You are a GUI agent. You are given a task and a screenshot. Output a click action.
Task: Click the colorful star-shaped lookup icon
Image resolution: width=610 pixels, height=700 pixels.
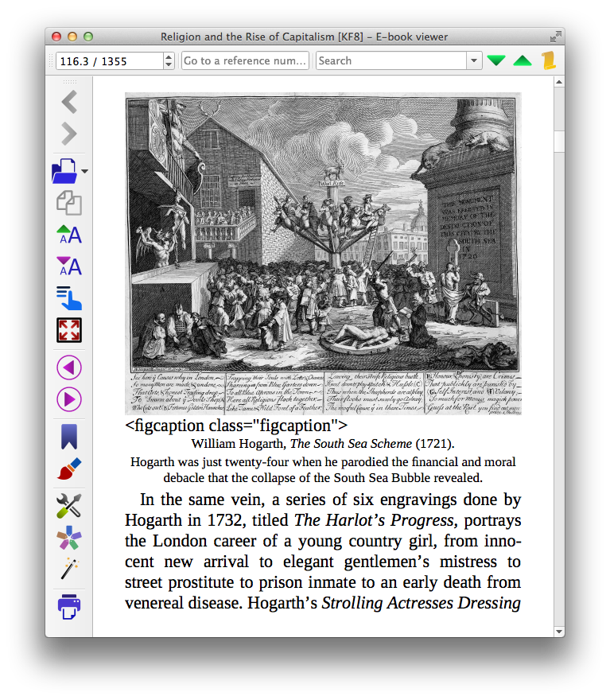point(69,538)
